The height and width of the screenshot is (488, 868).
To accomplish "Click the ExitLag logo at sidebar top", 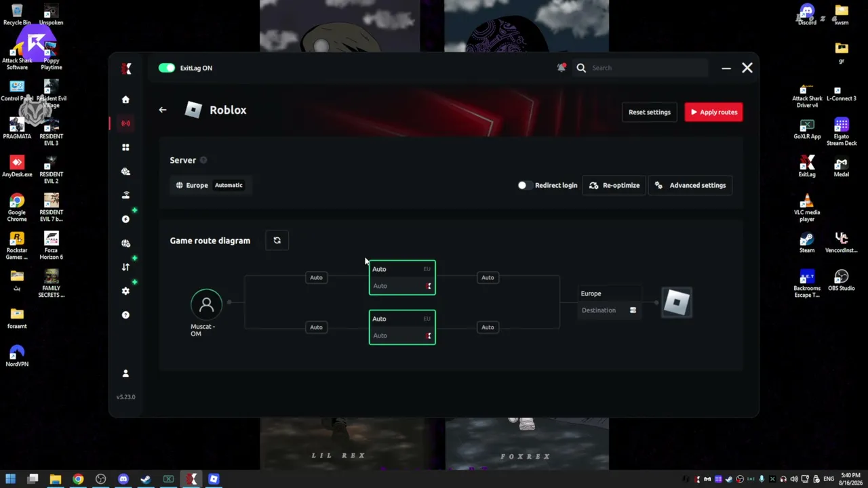I will coord(126,68).
